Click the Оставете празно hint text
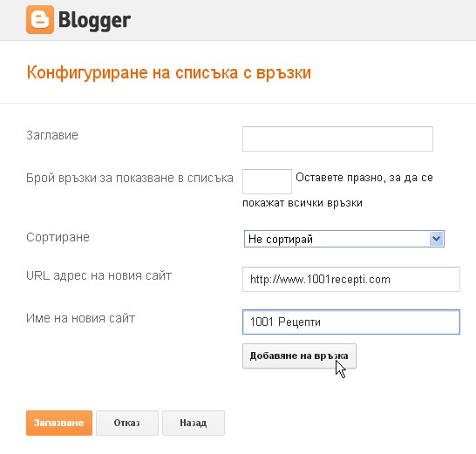Image resolution: width=476 pixels, height=454 pixels. [x=364, y=178]
